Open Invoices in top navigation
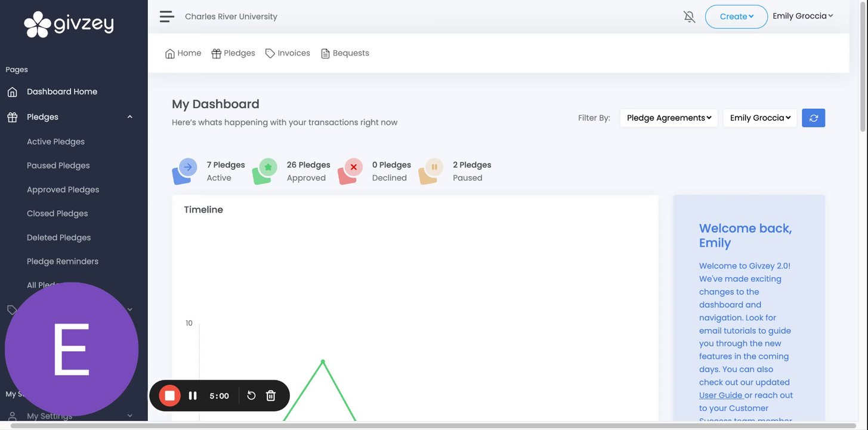The image size is (868, 430). coord(288,53)
